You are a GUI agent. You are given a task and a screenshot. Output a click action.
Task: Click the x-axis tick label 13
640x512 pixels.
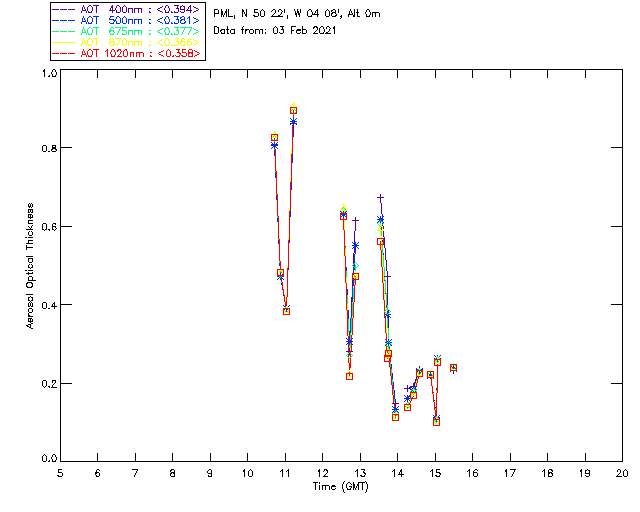[x=360, y=473]
